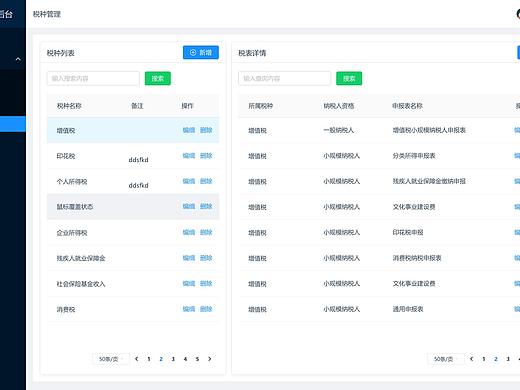This screenshot has height=390, width=520.
Task: Click the 新增 button in 税种列表
Action: [x=201, y=52]
